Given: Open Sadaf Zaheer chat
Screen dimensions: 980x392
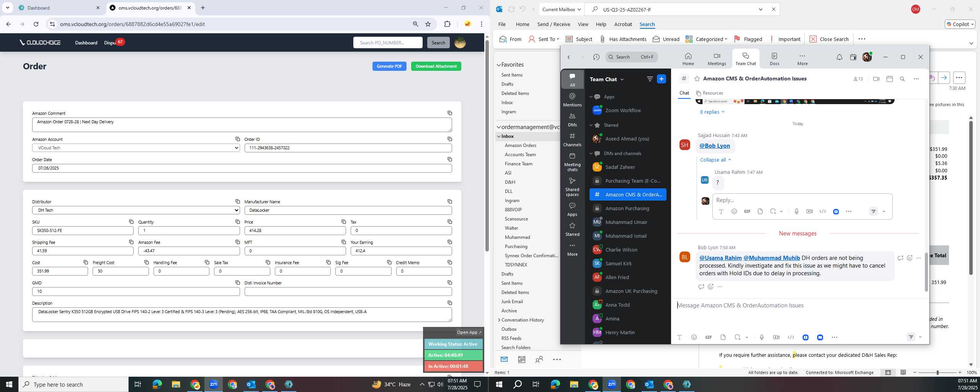Looking at the screenshot, I should (x=627, y=167).
